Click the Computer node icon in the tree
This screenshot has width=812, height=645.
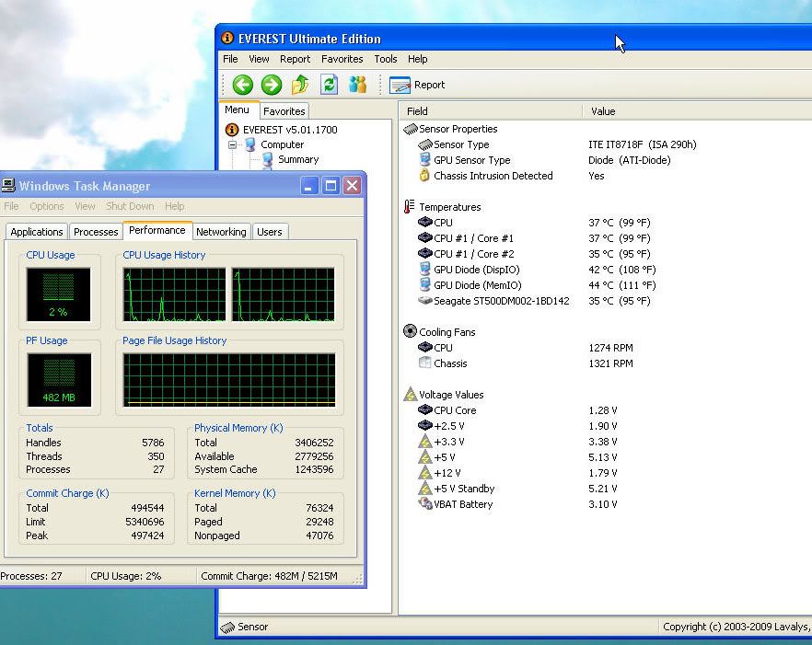(x=250, y=144)
